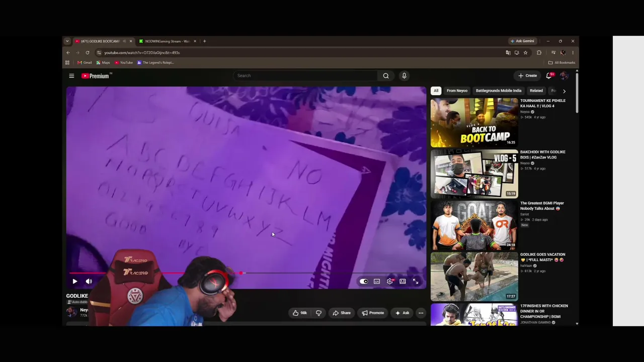Click the Promote button

(x=373, y=313)
